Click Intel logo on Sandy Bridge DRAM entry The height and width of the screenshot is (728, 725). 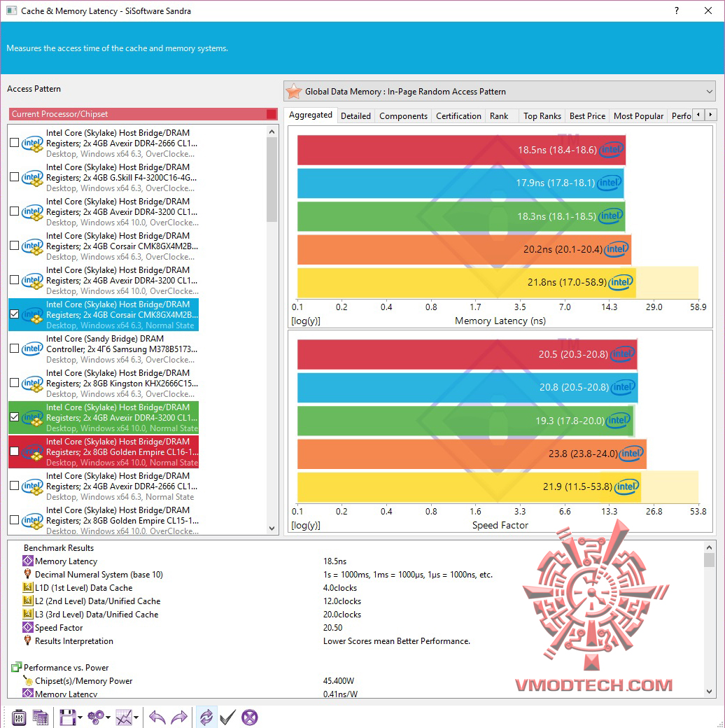click(32, 349)
